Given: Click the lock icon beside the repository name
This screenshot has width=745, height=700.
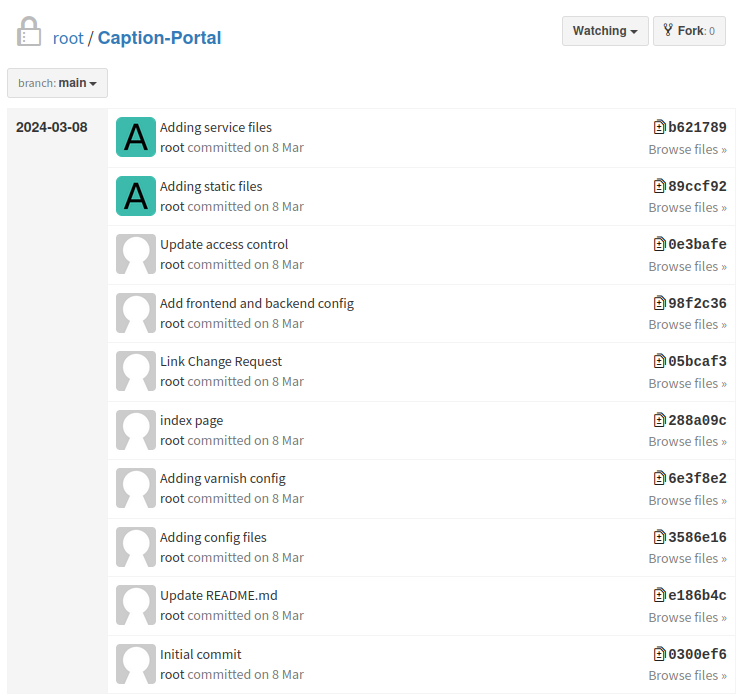Looking at the screenshot, I should (x=29, y=32).
